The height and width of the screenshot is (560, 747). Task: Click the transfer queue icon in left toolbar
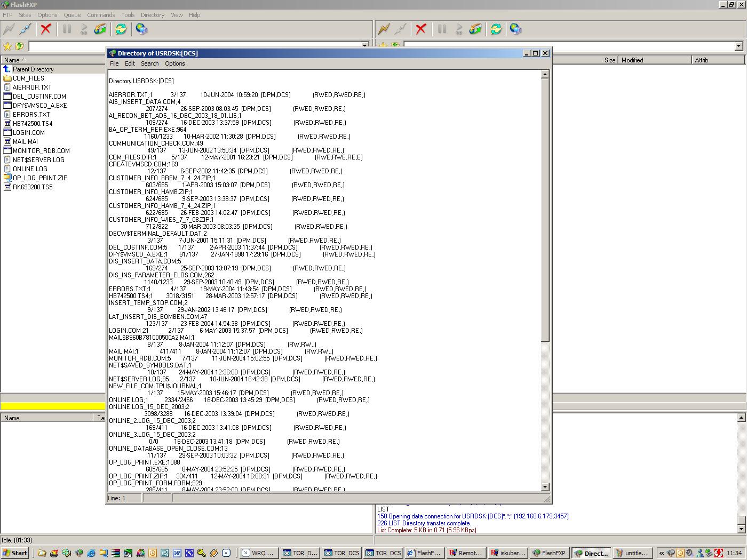coord(100,29)
